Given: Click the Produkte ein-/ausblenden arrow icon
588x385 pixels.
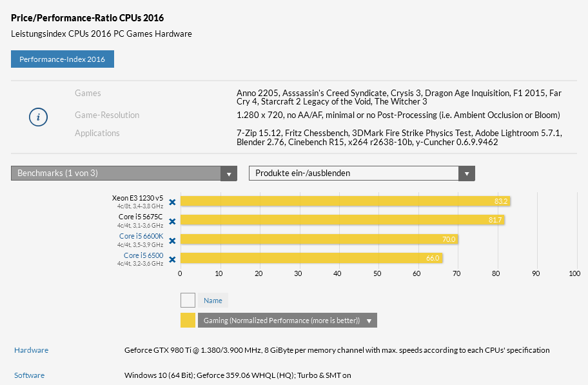Looking at the screenshot, I should [467, 173].
